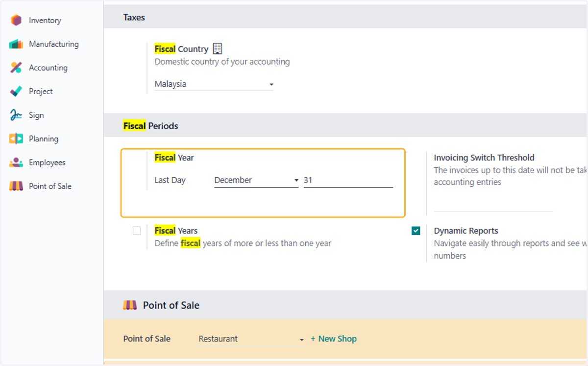Image resolution: width=588 pixels, height=366 pixels.
Task: Click the 'Domestic country of your accounting' description
Action: [222, 62]
